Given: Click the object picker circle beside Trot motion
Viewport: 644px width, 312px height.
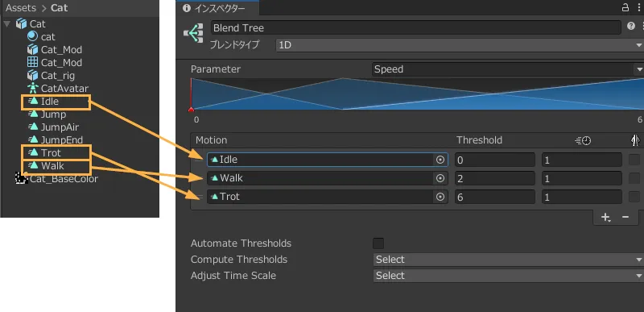Looking at the screenshot, I should click(440, 197).
